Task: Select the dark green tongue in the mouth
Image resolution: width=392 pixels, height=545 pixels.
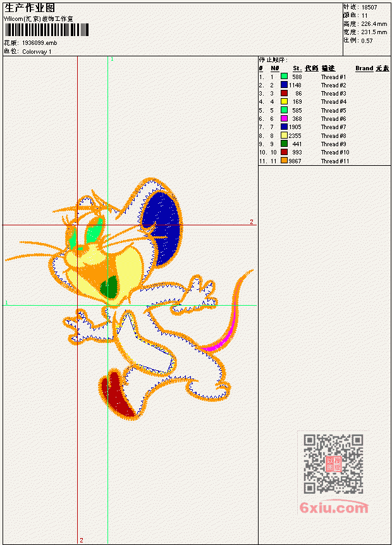Action: (109, 287)
